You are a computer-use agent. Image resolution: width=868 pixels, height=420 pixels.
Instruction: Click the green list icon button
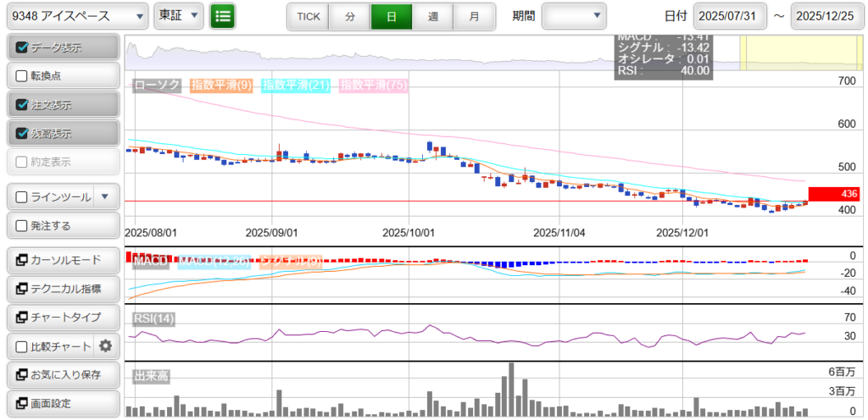point(223,16)
